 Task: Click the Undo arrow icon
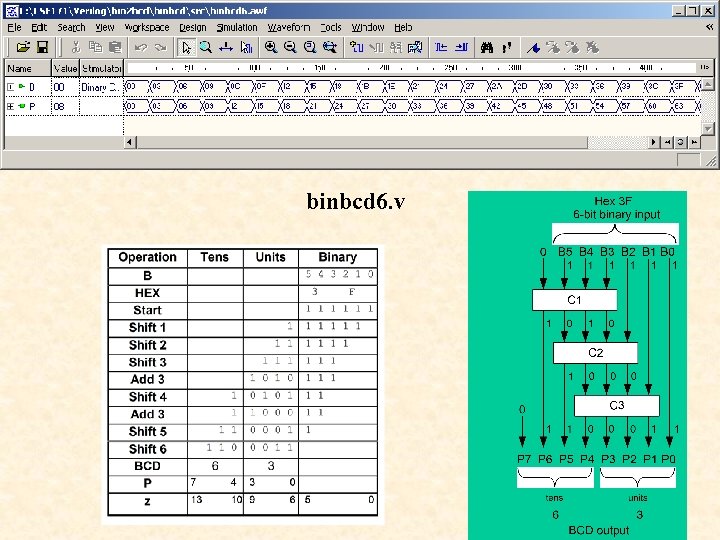[x=141, y=47]
